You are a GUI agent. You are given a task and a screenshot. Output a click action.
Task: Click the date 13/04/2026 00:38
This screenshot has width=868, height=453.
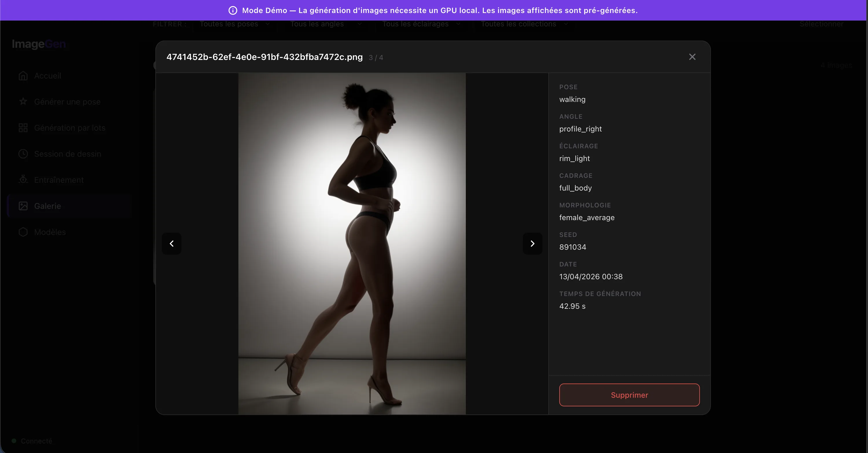point(591,277)
